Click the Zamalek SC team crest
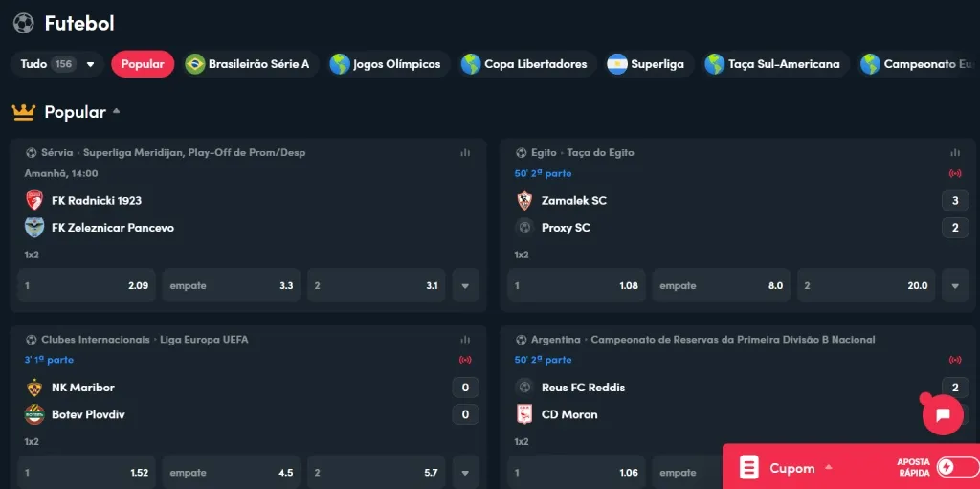The image size is (980, 489). click(523, 200)
